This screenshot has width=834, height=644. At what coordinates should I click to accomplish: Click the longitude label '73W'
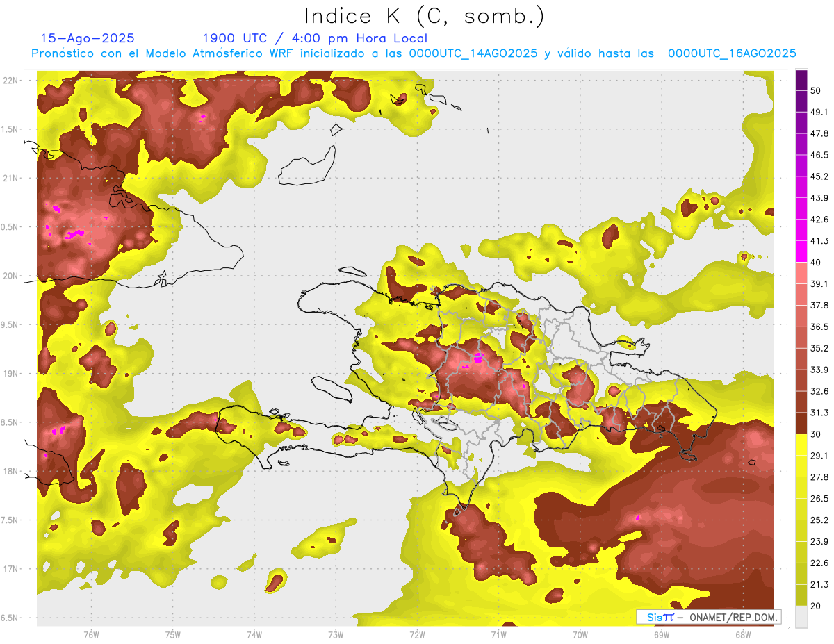click(336, 634)
